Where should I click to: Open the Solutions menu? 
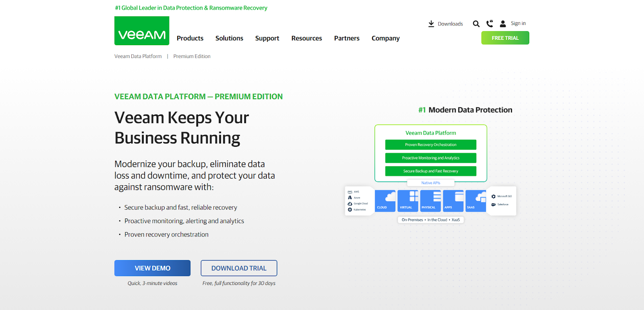tap(229, 38)
